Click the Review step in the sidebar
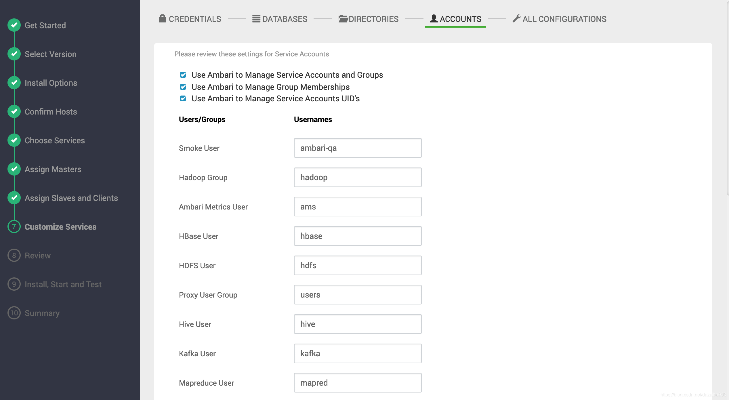 coord(37,256)
